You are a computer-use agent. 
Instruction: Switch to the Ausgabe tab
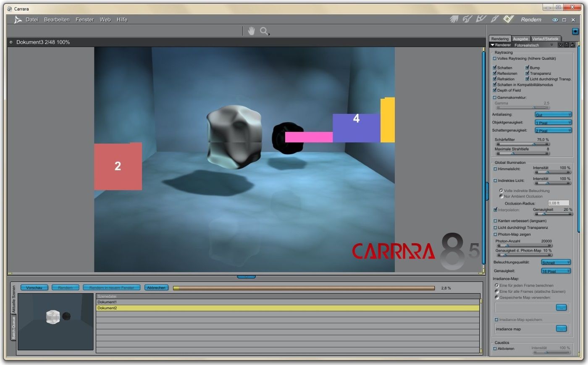point(520,39)
